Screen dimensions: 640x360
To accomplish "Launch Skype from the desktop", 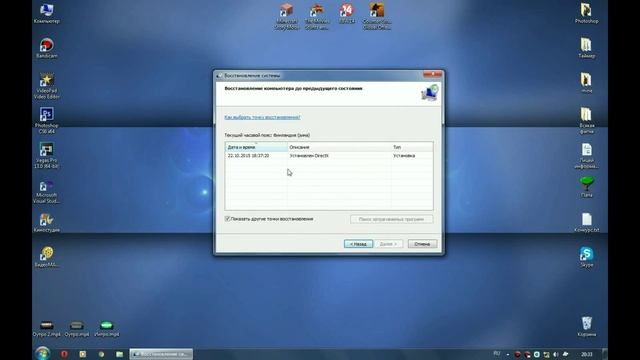I will click(587, 257).
